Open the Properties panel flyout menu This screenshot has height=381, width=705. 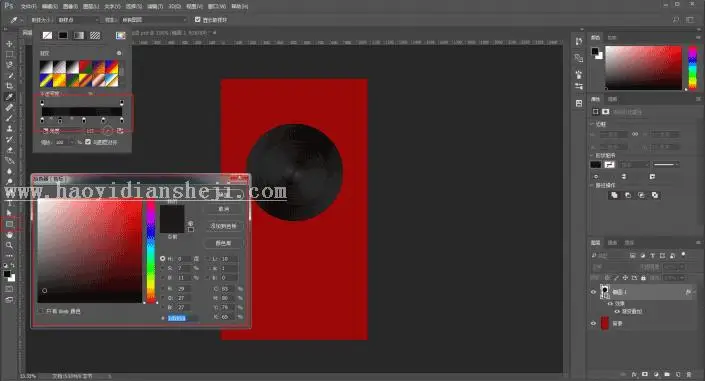click(x=698, y=99)
